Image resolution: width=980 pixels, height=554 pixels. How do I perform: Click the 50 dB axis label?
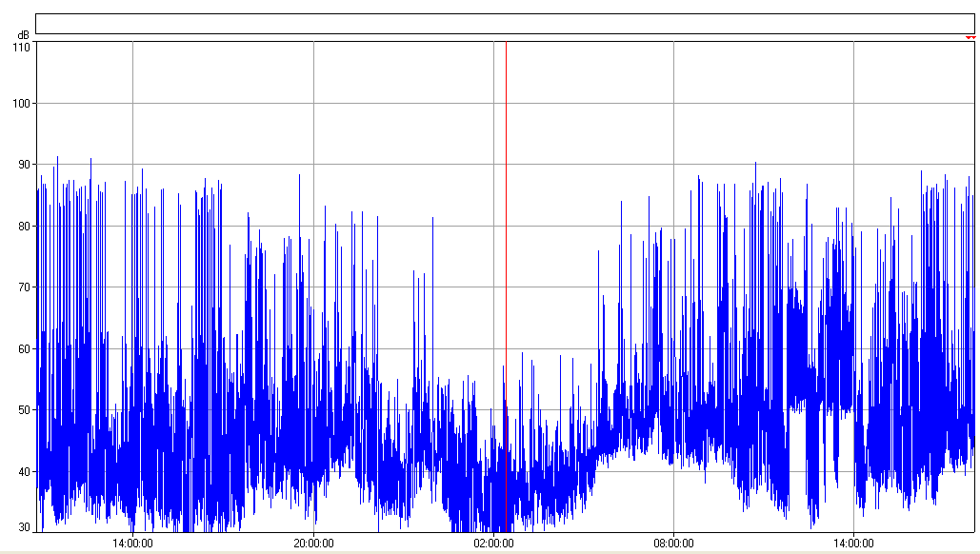[x=24, y=409]
